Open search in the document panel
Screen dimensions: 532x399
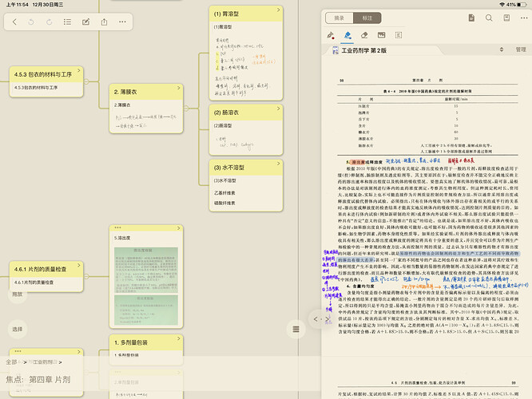(x=489, y=18)
